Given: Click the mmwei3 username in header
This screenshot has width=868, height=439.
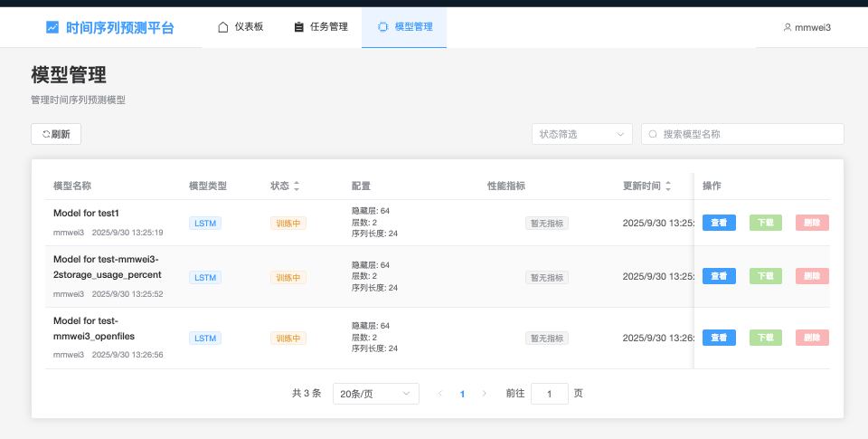Looking at the screenshot, I should click(813, 28).
